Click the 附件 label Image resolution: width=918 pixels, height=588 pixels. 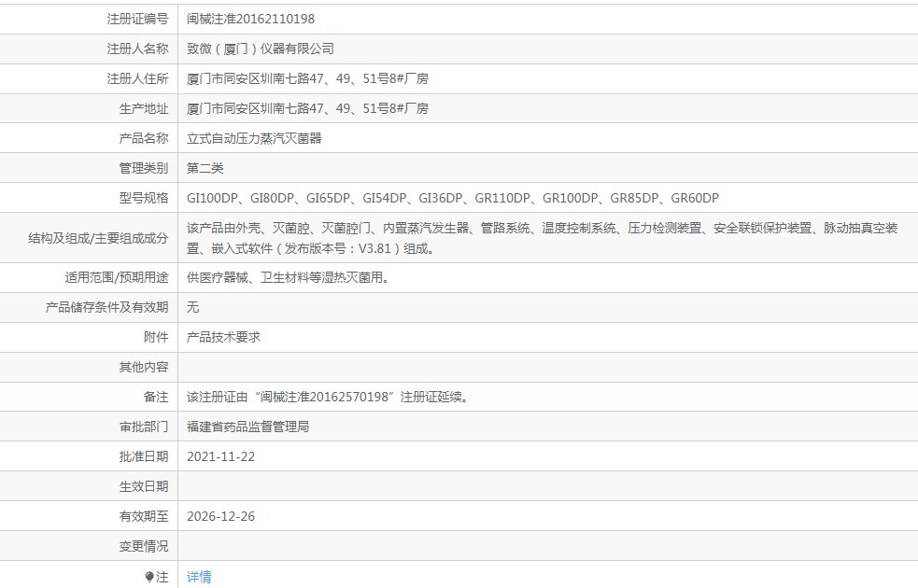coord(156,337)
